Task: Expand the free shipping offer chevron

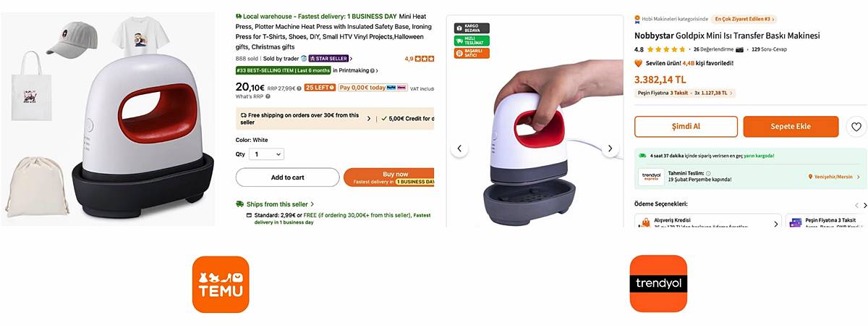Action: pos(369,119)
